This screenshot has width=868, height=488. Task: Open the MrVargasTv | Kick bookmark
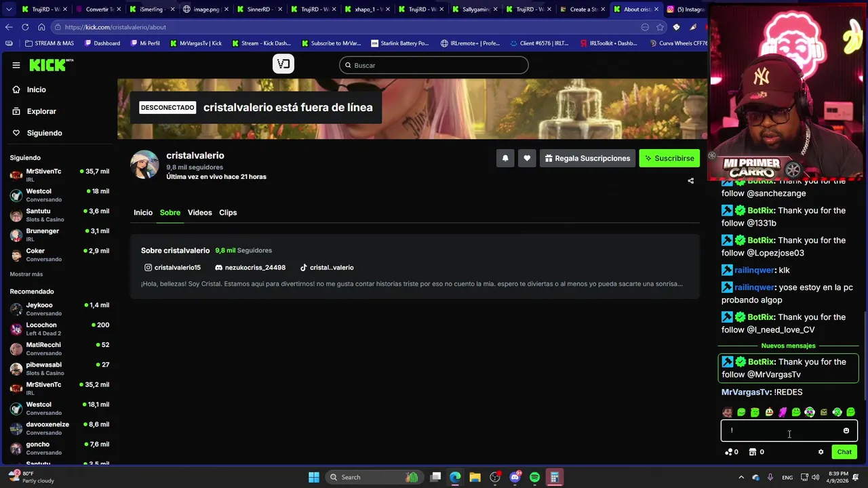(196, 43)
